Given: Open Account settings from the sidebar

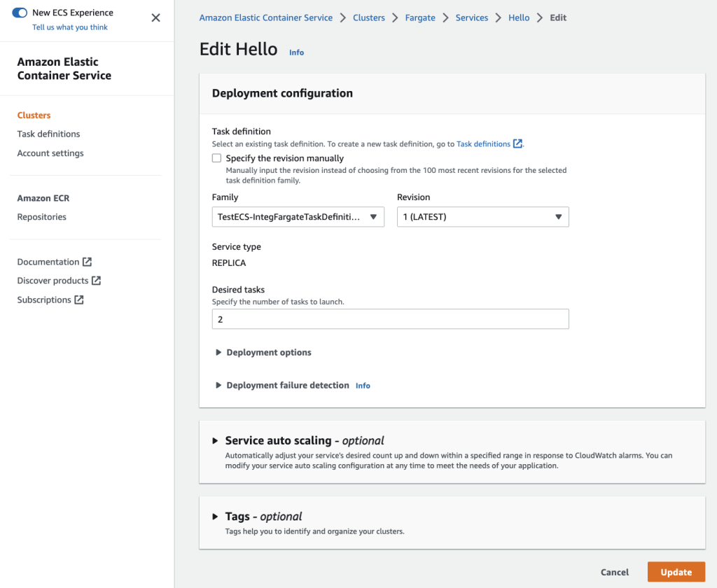Looking at the screenshot, I should (50, 153).
